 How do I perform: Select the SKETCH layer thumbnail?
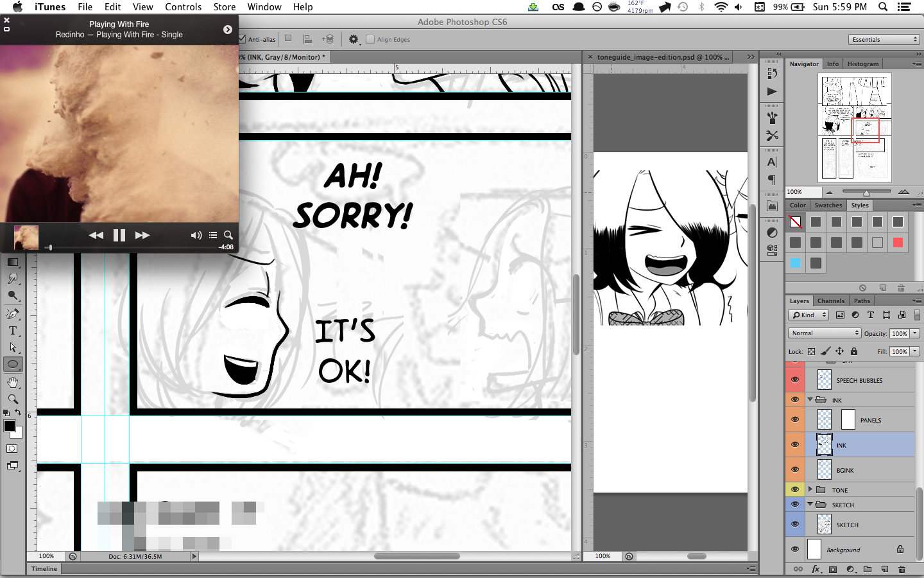825,524
